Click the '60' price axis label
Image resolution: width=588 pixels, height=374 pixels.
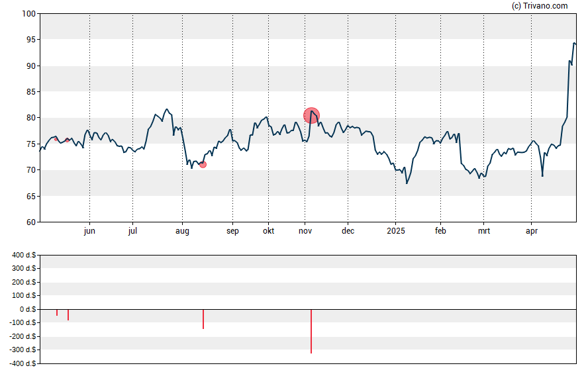tap(30, 222)
